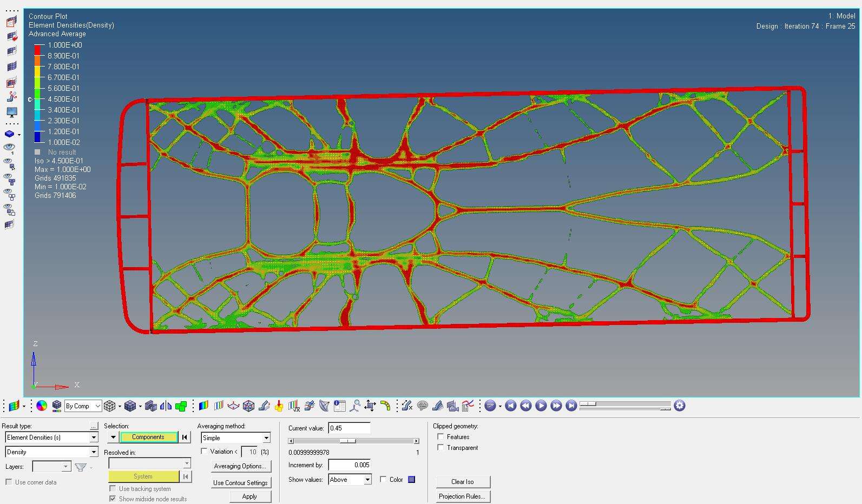Open the By Comp selection dropdown
Viewport: 862px width, 504px height.
83,406
